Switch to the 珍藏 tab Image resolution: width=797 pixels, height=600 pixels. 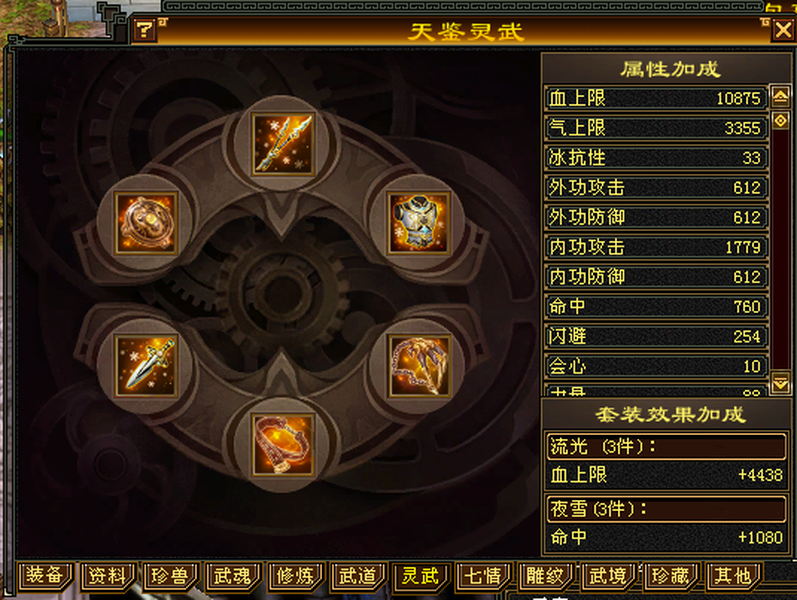(x=671, y=576)
